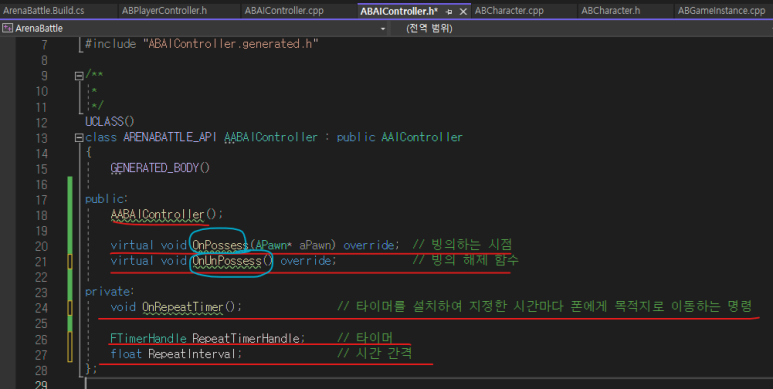Click the FTimerHandle type name

(x=148, y=339)
